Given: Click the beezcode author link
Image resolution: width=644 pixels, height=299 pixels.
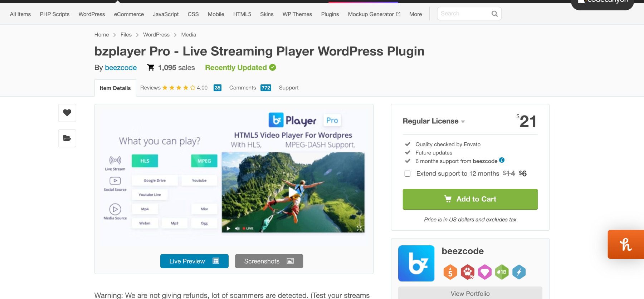Looking at the screenshot, I should pos(121,68).
